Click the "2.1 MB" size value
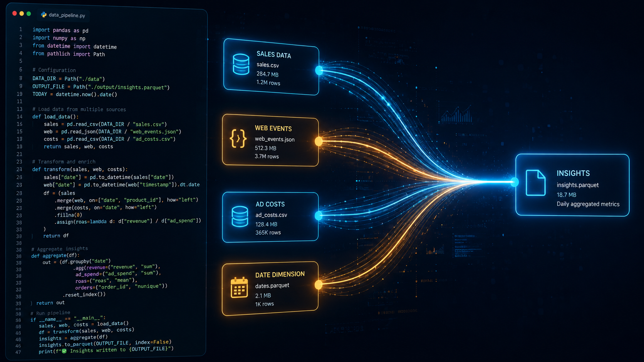This screenshot has width=644, height=362. [x=263, y=295]
